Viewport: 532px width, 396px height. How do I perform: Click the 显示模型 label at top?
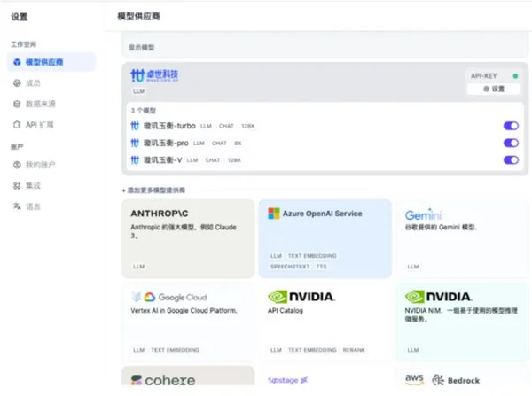point(141,48)
